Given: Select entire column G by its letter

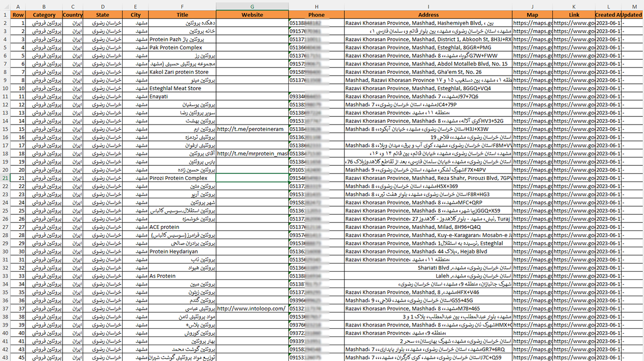Looking at the screenshot, I should tap(252, 7).
